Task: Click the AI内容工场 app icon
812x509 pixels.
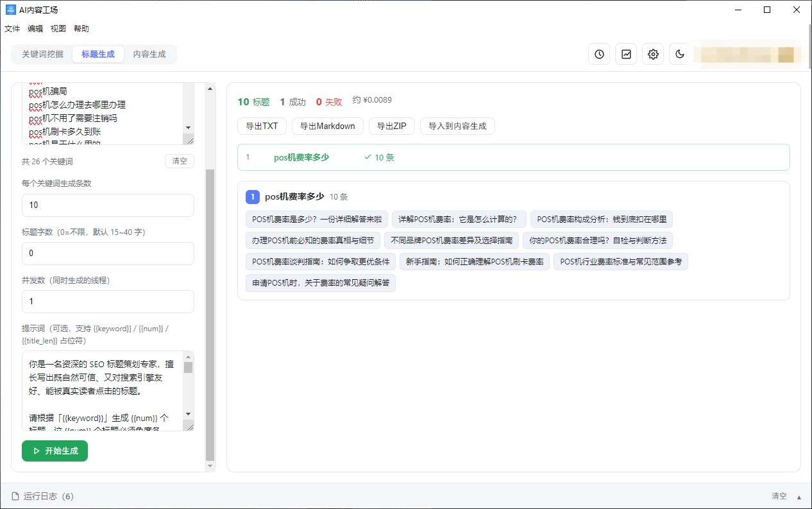Action: click(10, 10)
